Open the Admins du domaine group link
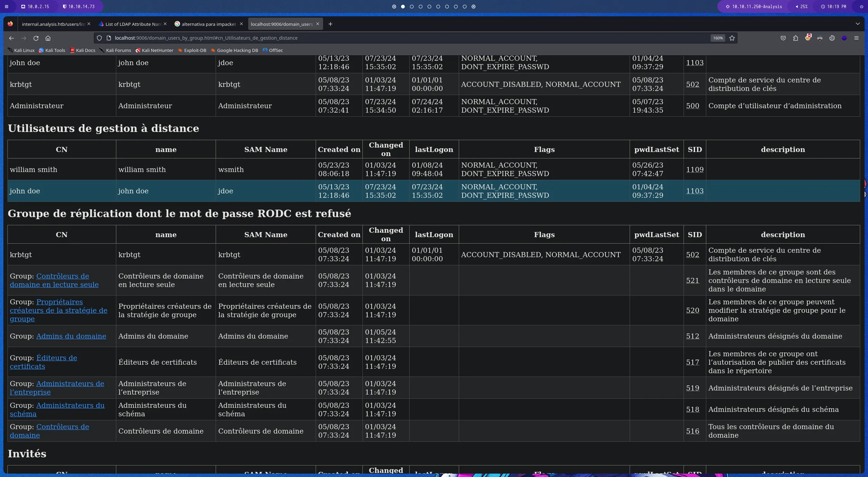This screenshot has height=477, width=868. click(71, 336)
